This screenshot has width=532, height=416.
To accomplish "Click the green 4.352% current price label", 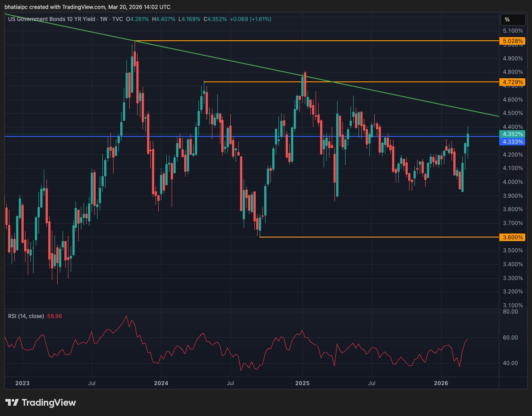I will tap(512, 134).
